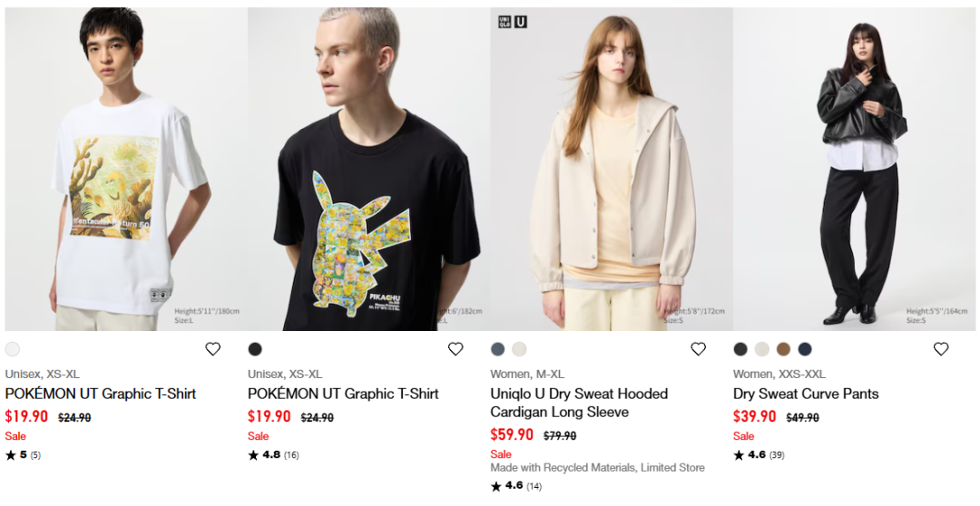Click heart icon for black Pikachu T-Shirt
The width and height of the screenshot is (980, 506).
click(456, 349)
